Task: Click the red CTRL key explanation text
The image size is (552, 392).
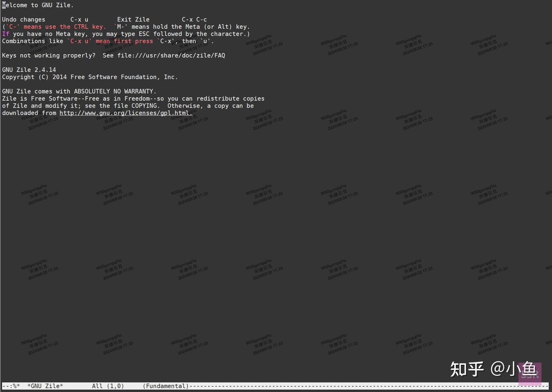Action: tap(55, 26)
